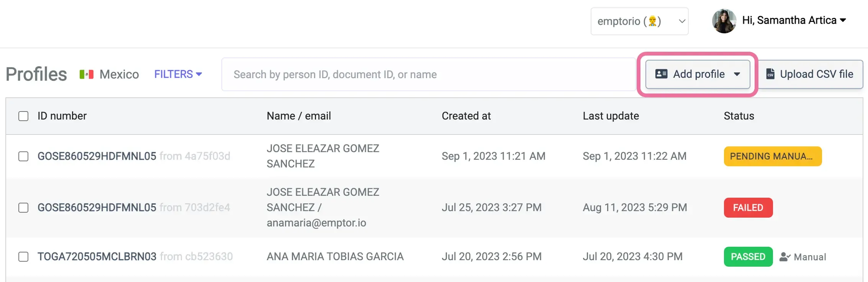Select checkbox for row from 4a75f03d
Image resolution: width=868 pixels, height=282 pixels.
pos(23,156)
